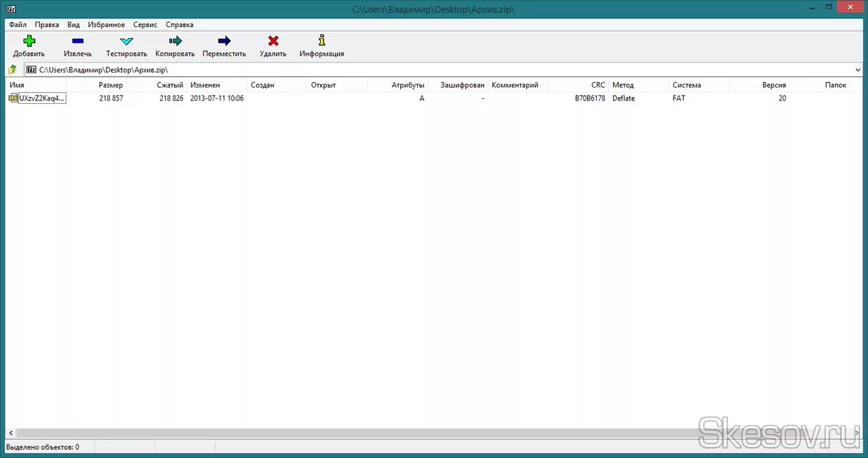Click the Тестировать checkmark icon

pos(126,41)
